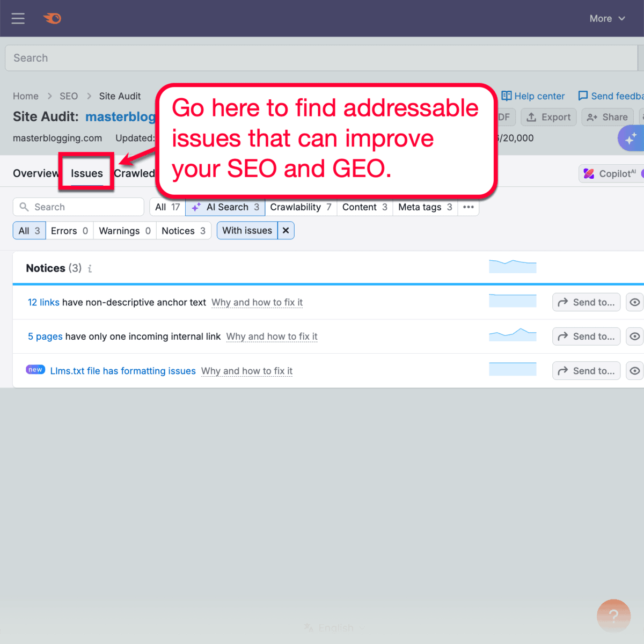
Task: Open the overflow menu after Meta tags
Action: pos(468,207)
